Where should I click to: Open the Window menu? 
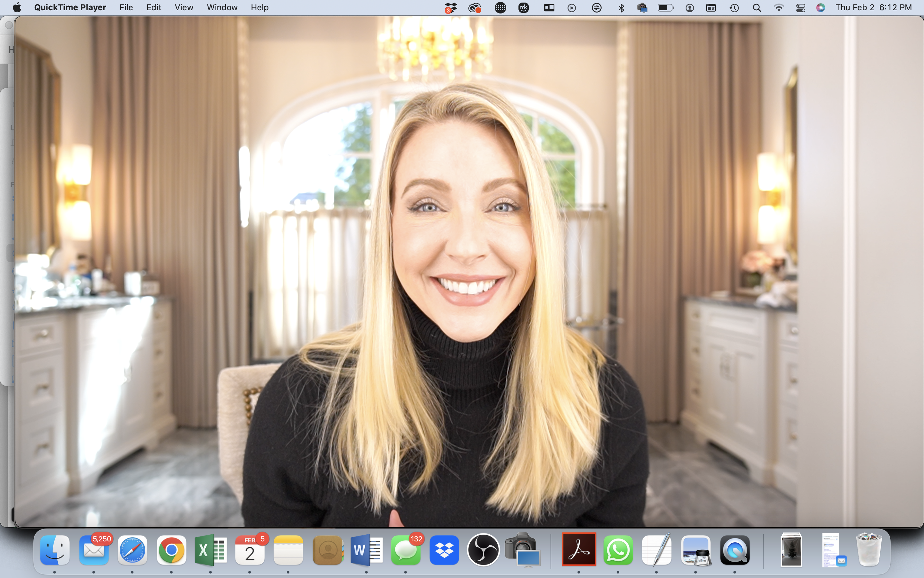(x=222, y=8)
